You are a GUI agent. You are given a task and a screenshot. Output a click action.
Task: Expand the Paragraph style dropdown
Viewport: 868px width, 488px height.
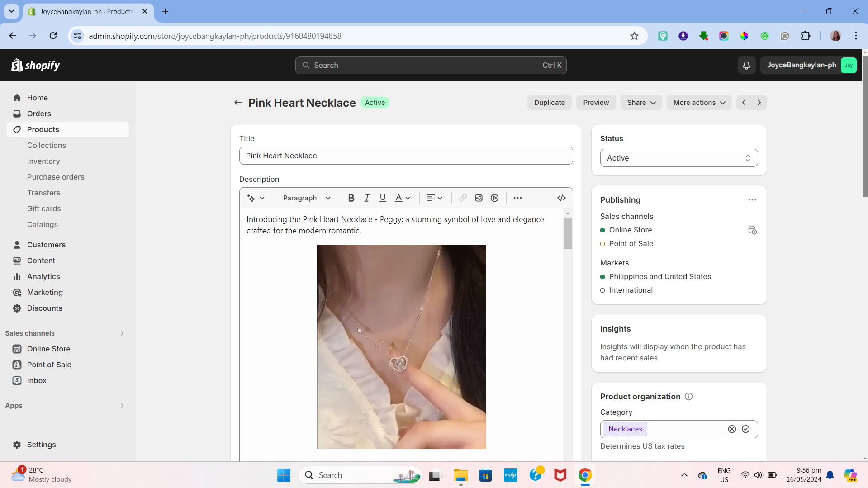(307, 198)
